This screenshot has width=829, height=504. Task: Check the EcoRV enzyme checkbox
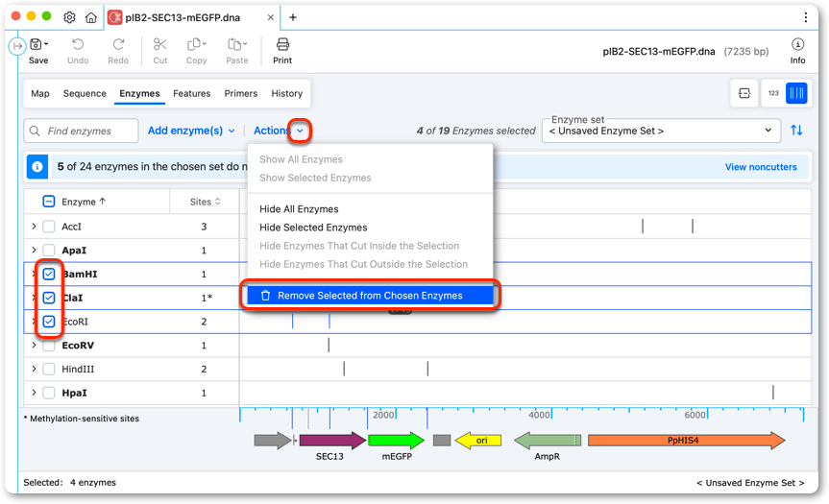(x=49, y=346)
